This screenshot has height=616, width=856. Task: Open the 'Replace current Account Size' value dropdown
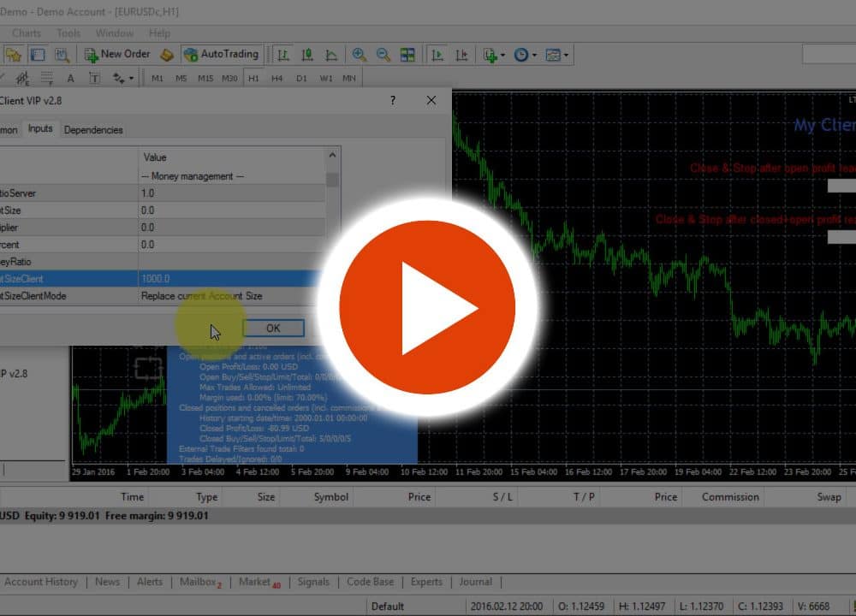[x=232, y=296]
